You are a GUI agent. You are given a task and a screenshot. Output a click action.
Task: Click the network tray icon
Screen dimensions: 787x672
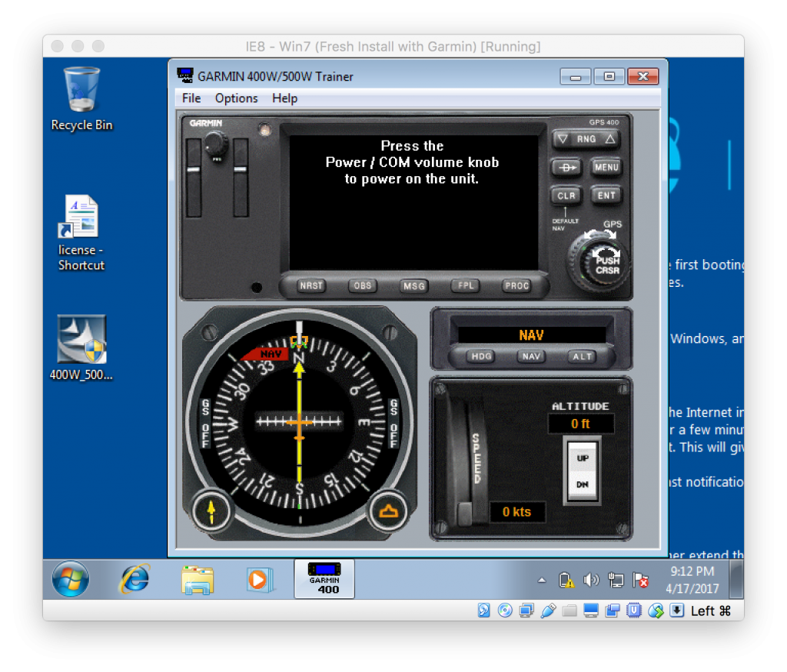pos(616,580)
